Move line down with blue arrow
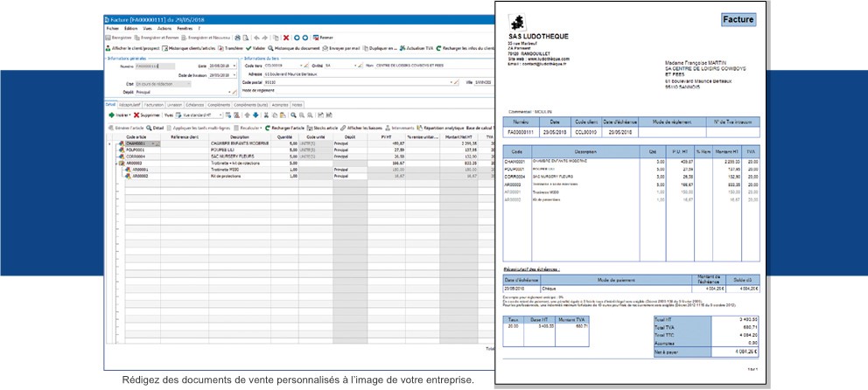This screenshot has width=868, height=390. tap(255, 115)
